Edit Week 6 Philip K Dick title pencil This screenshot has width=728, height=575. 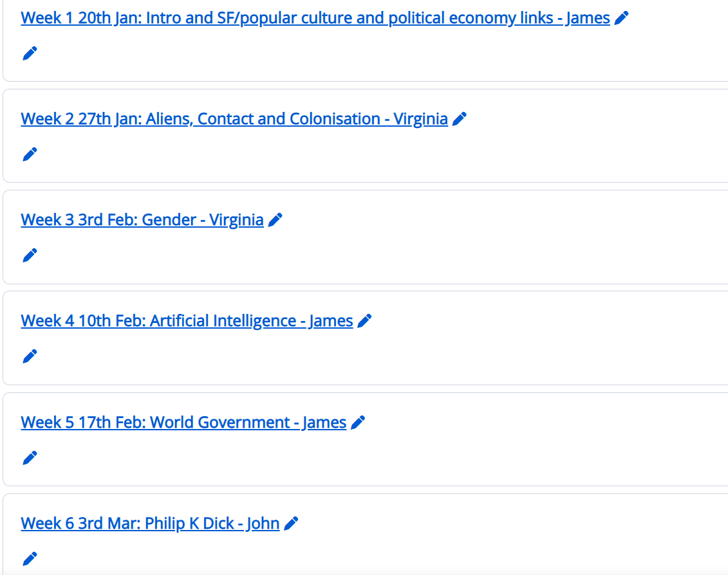pos(291,524)
